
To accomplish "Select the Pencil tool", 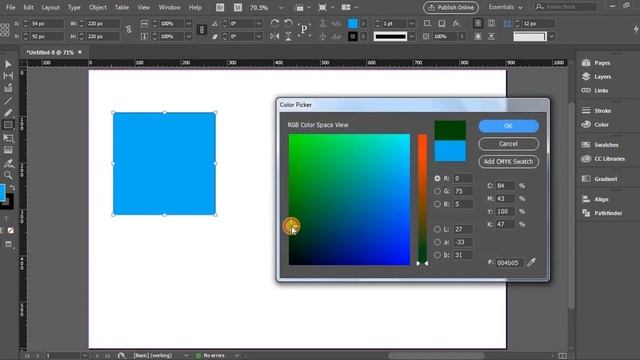I will [x=8, y=113].
